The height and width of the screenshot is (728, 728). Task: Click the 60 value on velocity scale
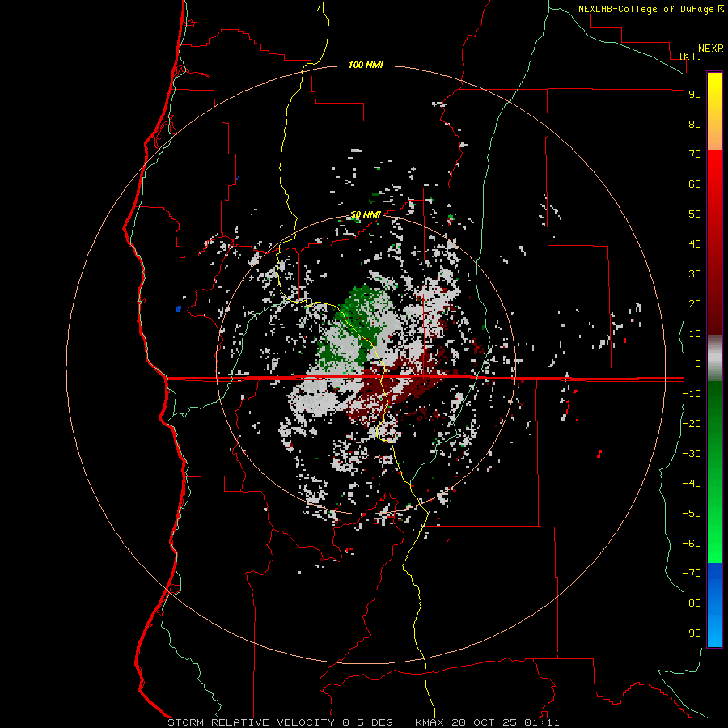[695, 184]
